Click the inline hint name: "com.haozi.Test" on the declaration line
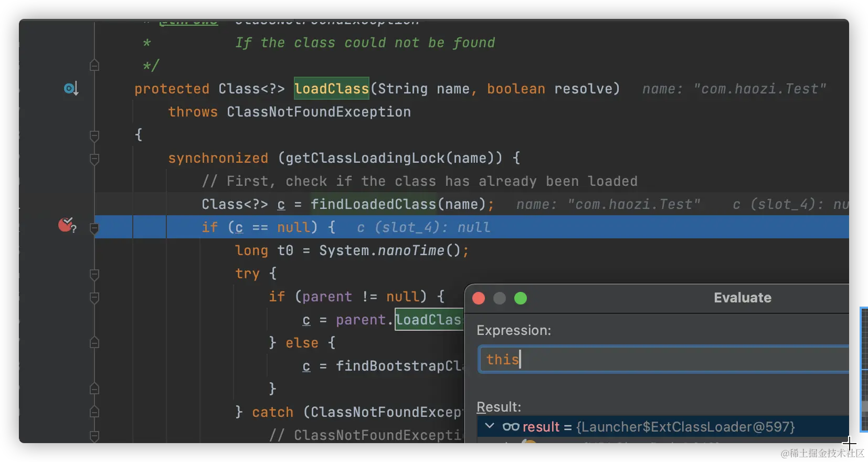The height and width of the screenshot is (462, 868). click(x=734, y=89)
